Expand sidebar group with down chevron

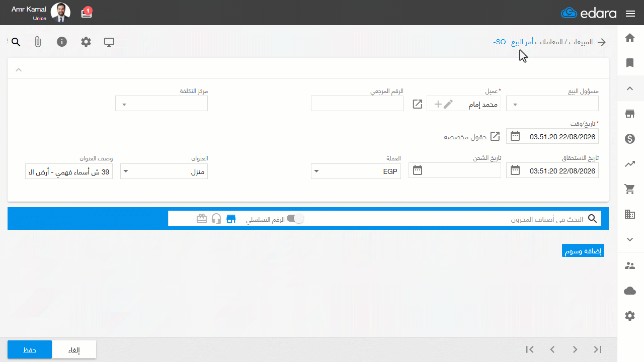(x=630, y=239)
